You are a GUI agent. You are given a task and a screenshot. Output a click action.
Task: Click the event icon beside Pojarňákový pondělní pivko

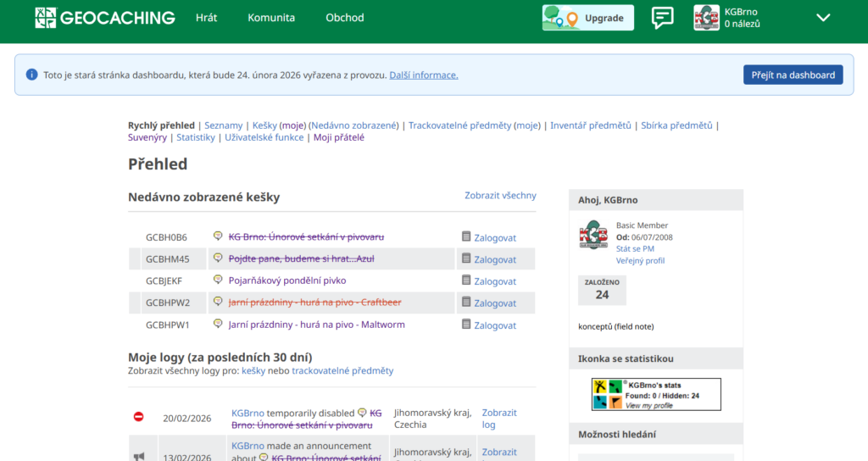tap(218, 280)
